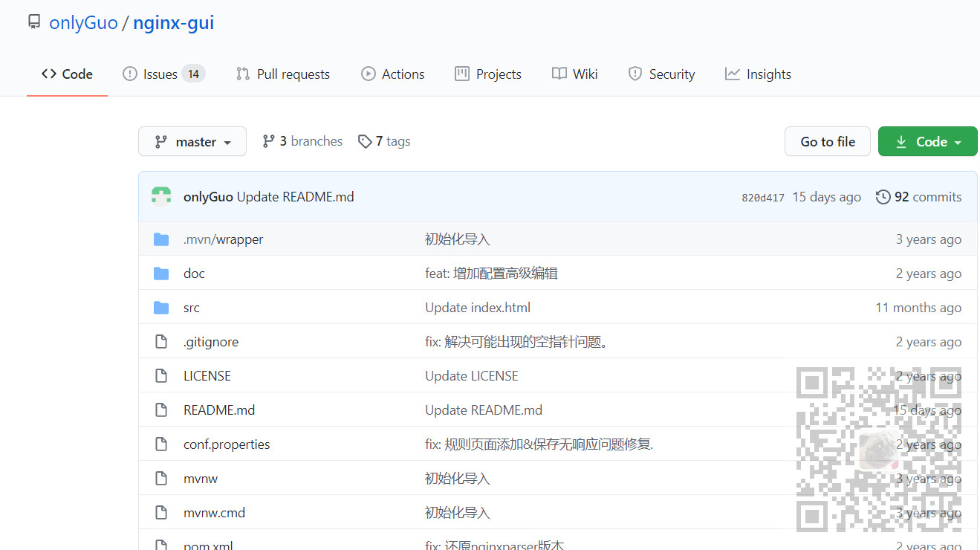Click 11 months ago in src row
Screen dimensions: 980x550
[918, 308]
